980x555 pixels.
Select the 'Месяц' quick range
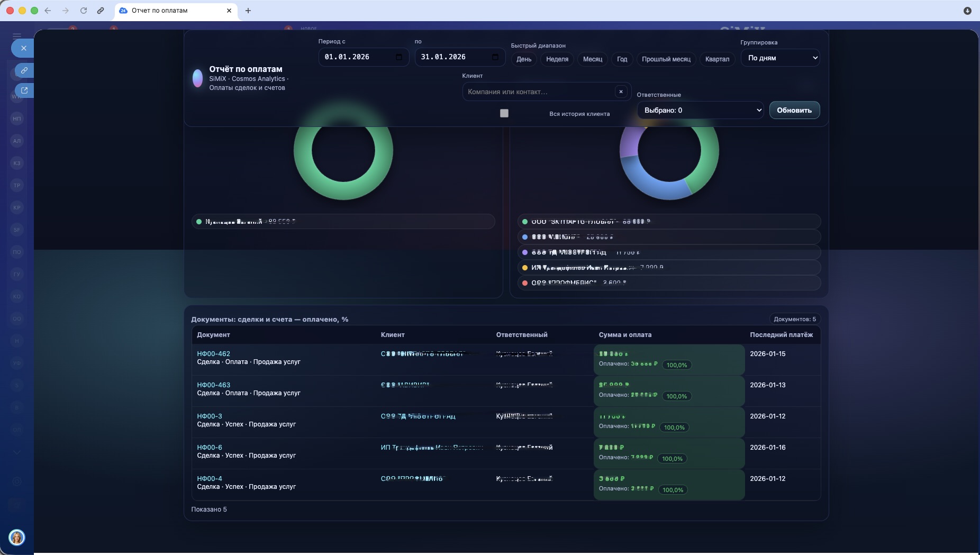[592, 59]
